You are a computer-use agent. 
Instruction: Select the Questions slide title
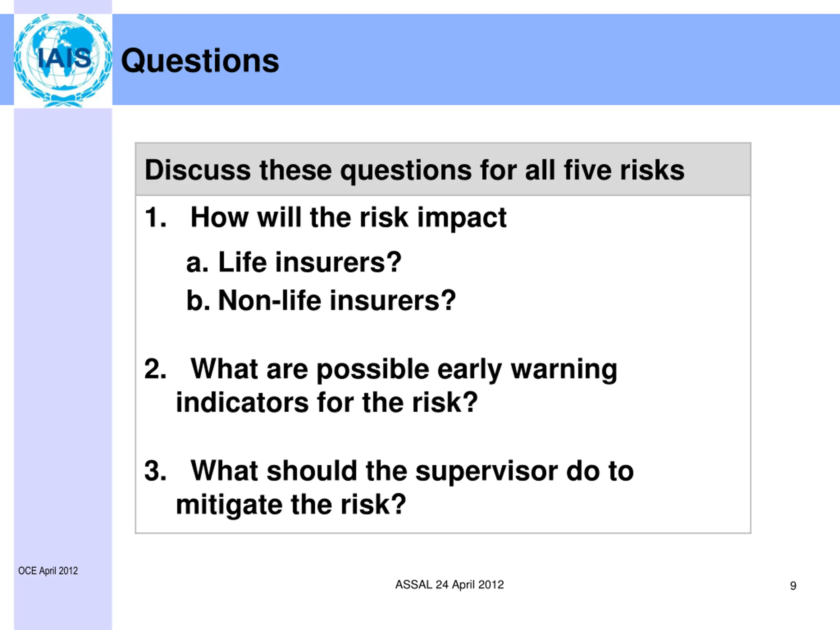pyautogui.click(x=200, y=61)
